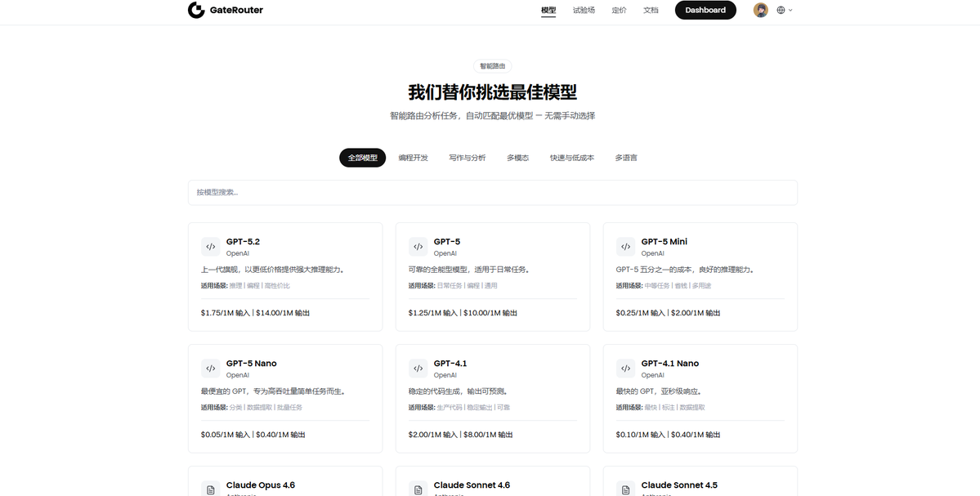Click the code icon on the GPT-5 card
This screenshot has height=496, width=980.
(418, 247)
